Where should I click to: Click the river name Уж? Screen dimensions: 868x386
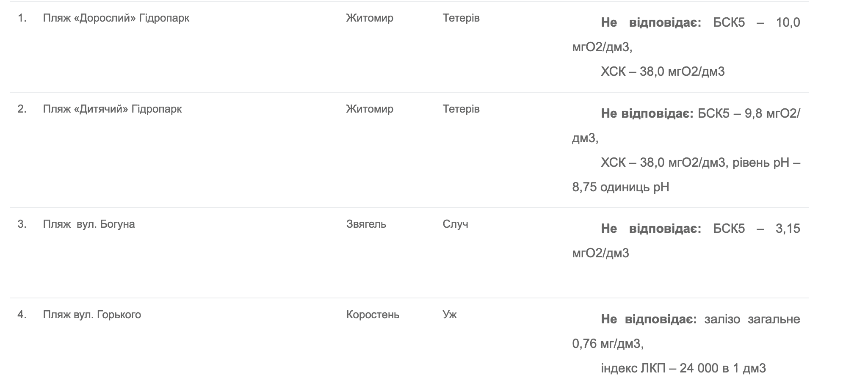450,315
